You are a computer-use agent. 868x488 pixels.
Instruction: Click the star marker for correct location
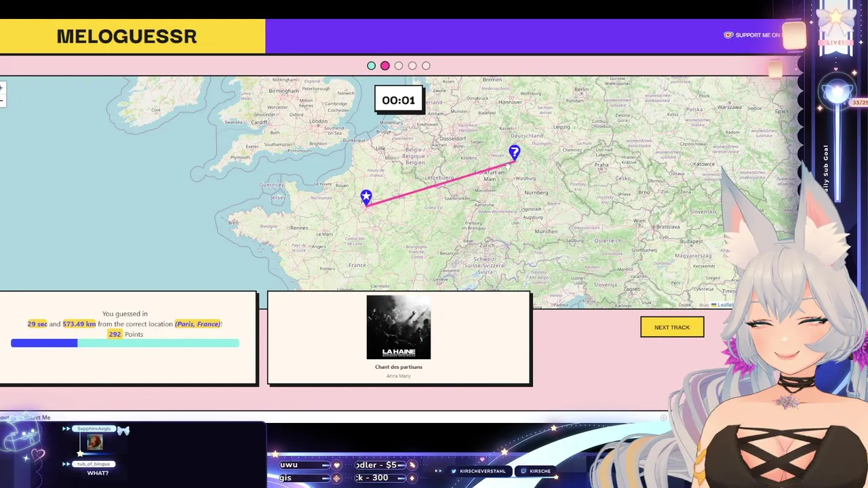[366, 197]
